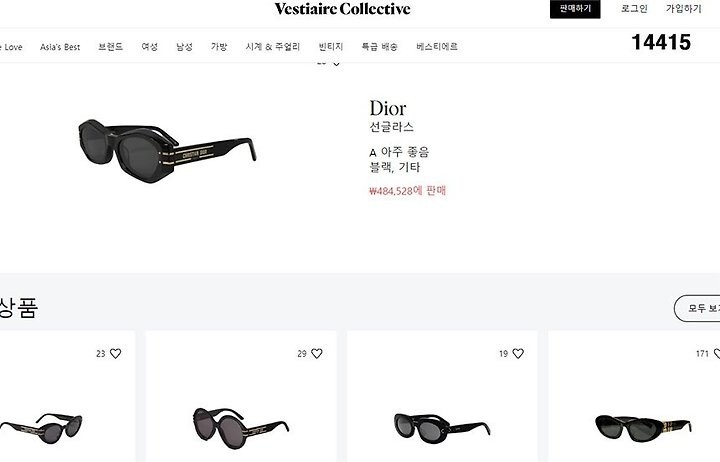
Task: Open 시계 & 주얼리 menu
Action: [x=273, y=47]
